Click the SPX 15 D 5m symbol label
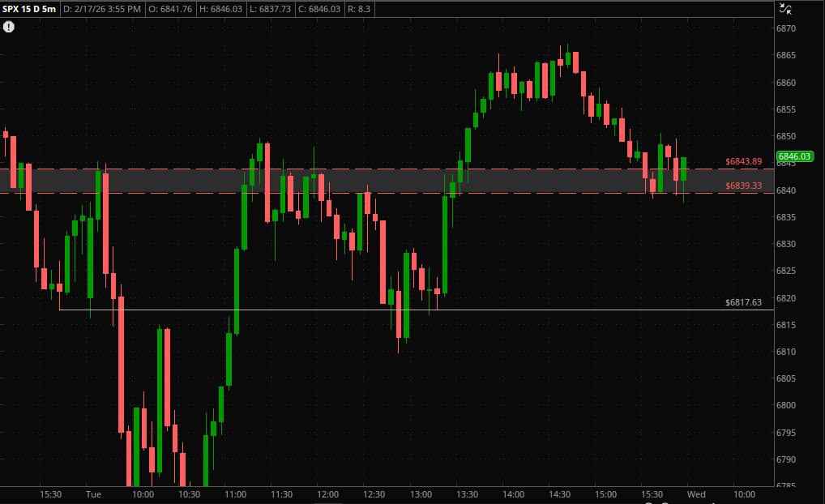Viewport: 825px width, 504px height. click(x=29, y=9)
